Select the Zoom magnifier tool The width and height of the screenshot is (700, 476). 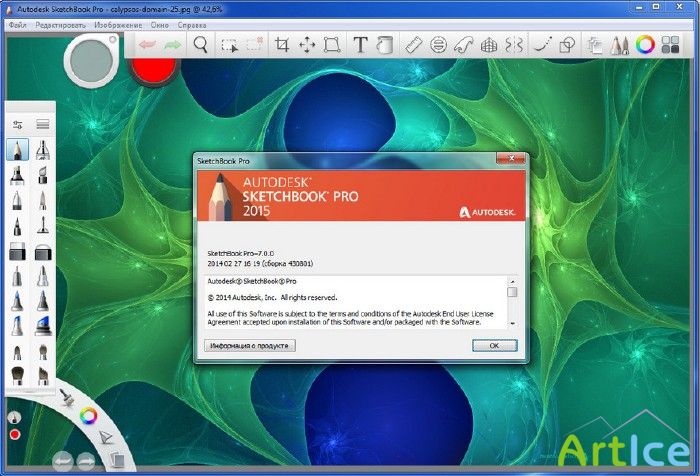click(201, 45)
